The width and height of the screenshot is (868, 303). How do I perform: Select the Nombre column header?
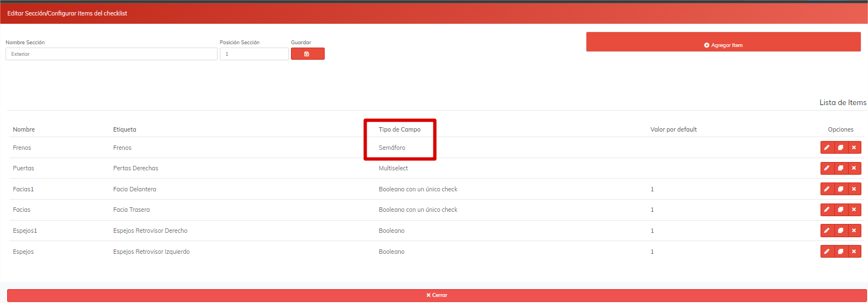(24, 129)
